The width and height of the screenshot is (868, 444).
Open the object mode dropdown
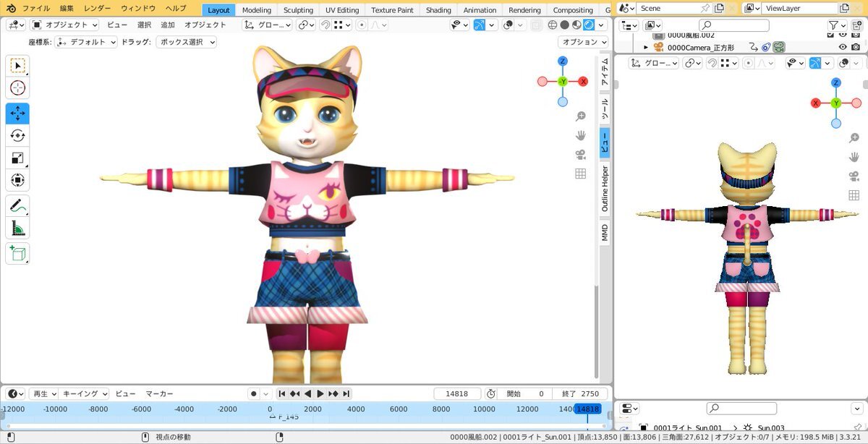point(66,25)
